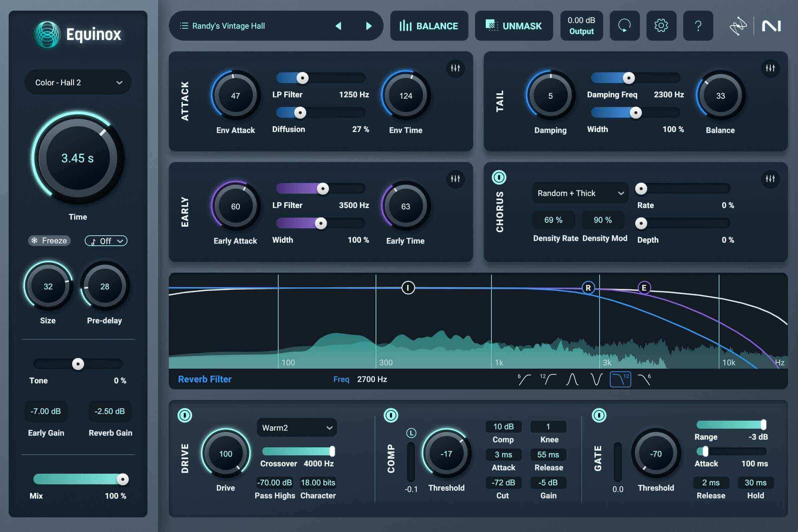Open the tempo sync Off dropdown

pyautogui.click(x=106, y=241)
